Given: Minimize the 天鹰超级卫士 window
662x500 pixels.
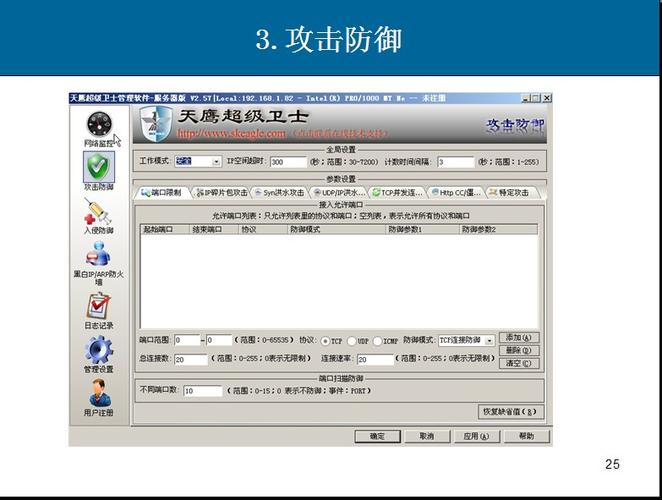Looking at the screenshot, I should pyautogui.click(x=526, y=98).
